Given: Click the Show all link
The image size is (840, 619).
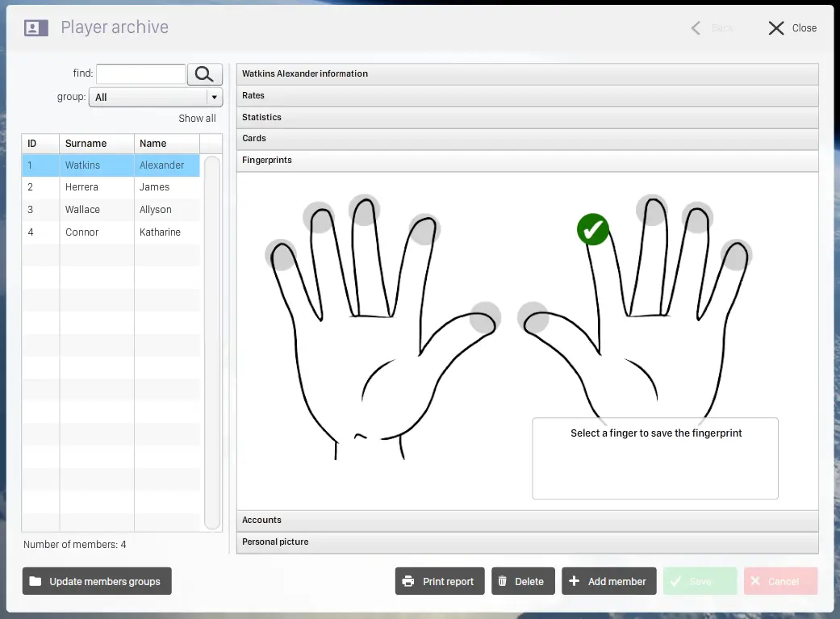Looking at the screenshot, I should (x=197, y=119).
